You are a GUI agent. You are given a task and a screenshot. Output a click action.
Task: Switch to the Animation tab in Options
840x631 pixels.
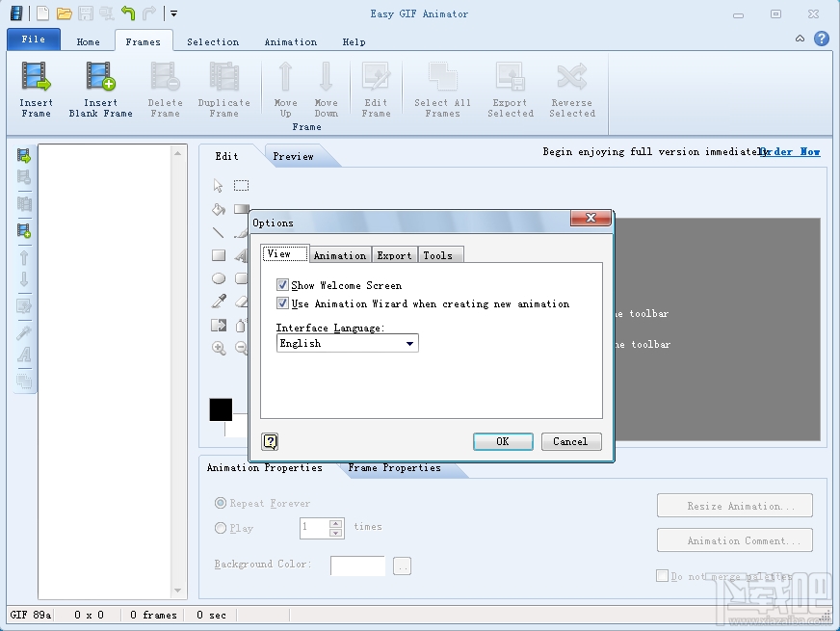[339, 254]
